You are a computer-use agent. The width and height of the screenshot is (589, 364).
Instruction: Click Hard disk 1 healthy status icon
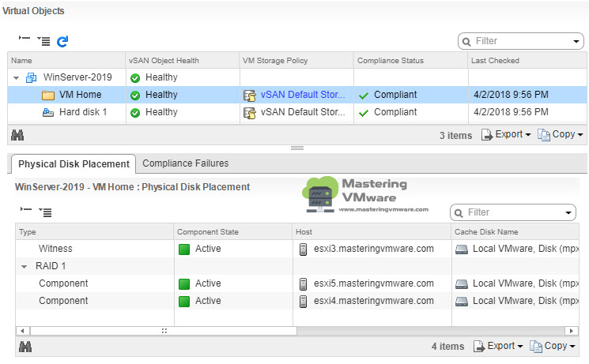point(135,113)
